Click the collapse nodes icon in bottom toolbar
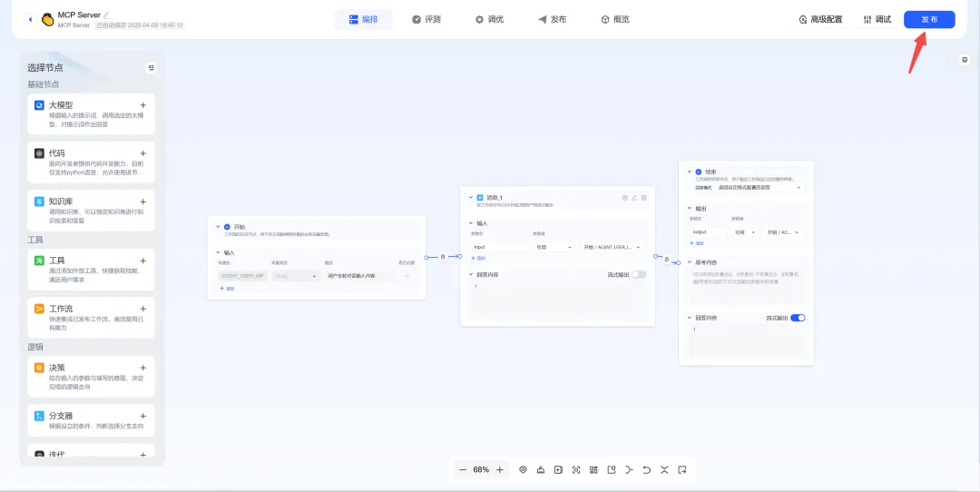980x492 pixels. click(664, 469)
